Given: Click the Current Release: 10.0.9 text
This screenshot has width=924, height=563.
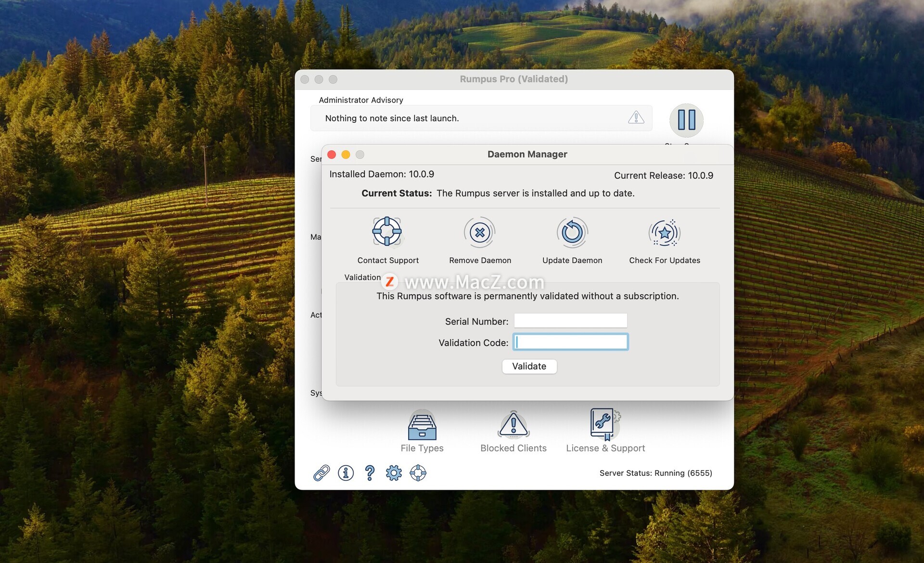Looking at the screenshot, I should click(x=664, y=176).
